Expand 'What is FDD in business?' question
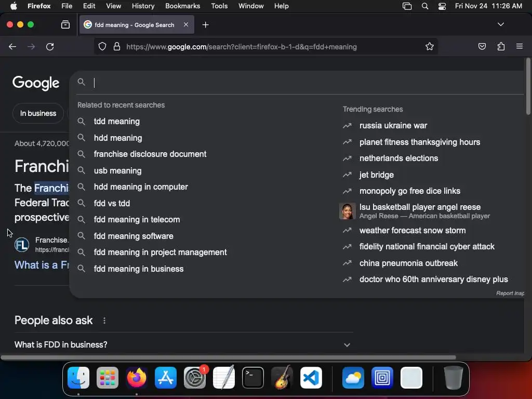This screenshot has width=532, height=399. tap(183, 345)
